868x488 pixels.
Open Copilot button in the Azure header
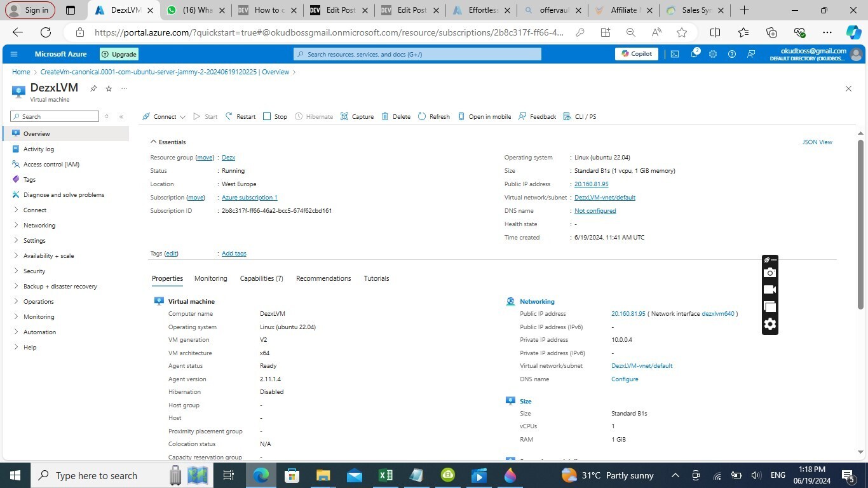point(636,54)
